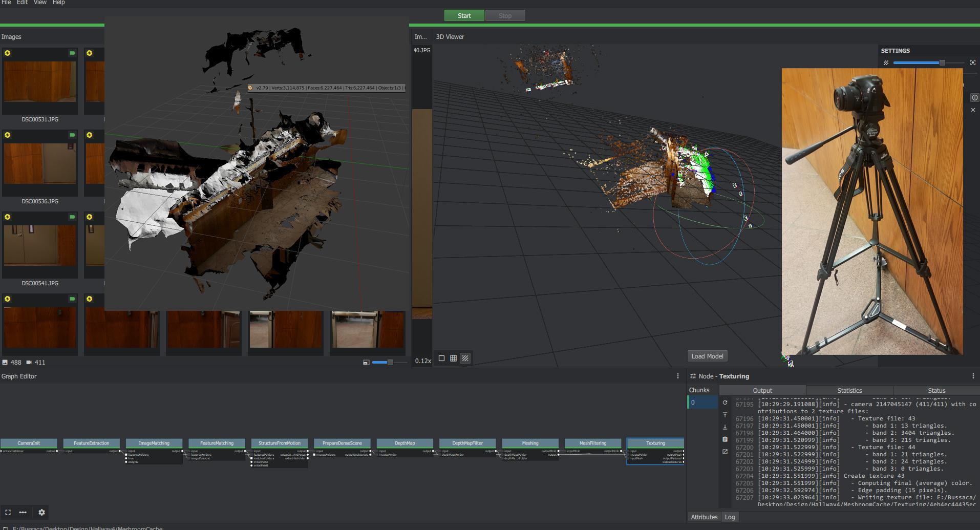The width and height of the screenshot is (980, 530).
Task: Open Node Texturing panel overflow menu
Action: (973, 376)
